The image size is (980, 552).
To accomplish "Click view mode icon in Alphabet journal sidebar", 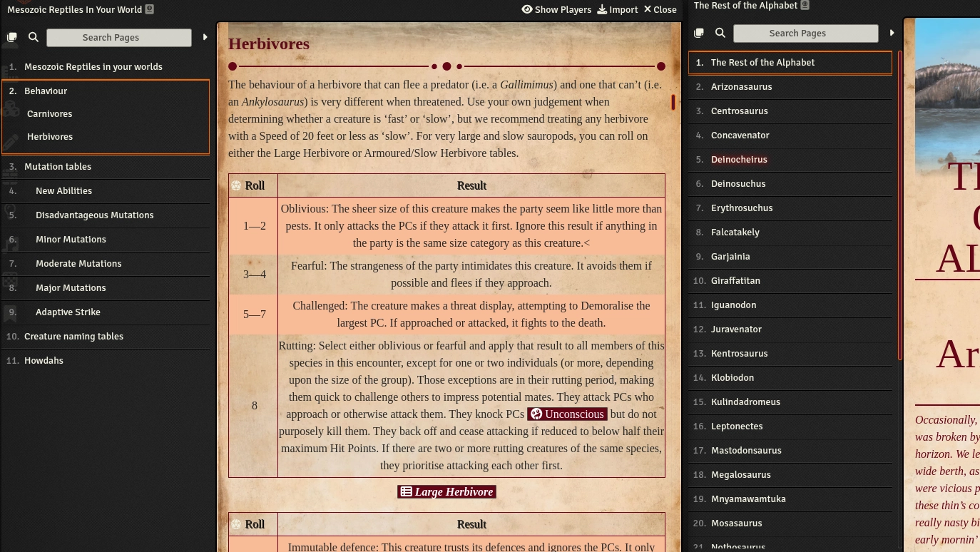I will [699, 33].
